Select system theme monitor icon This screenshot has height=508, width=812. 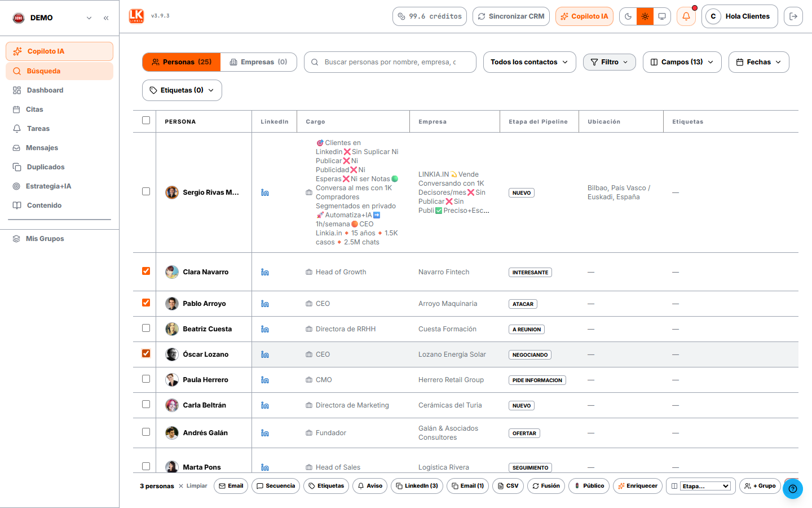pyautogui.click(x=662, y=16)
